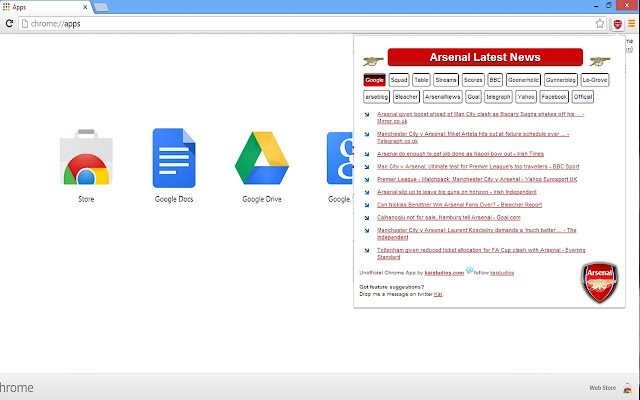The height and width of the screenshot is (400, 640).
Task: Open the Facebook feed
Action: (x=554, y=97)
